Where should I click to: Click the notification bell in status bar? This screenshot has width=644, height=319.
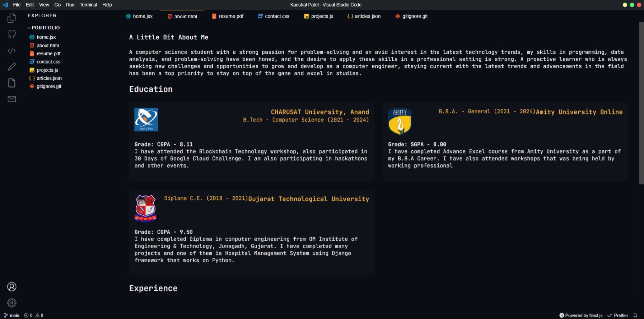(635, 315)
